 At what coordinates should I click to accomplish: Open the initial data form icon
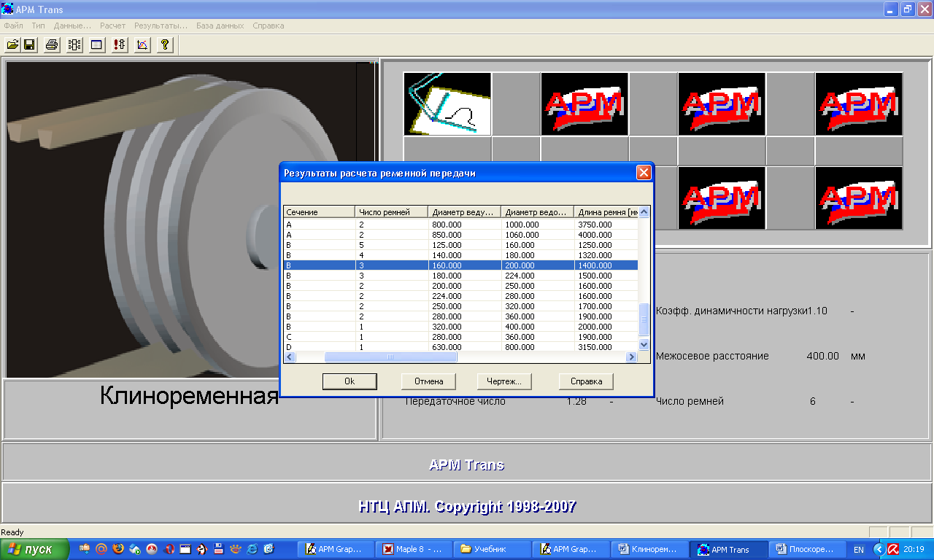coord(96,45)
